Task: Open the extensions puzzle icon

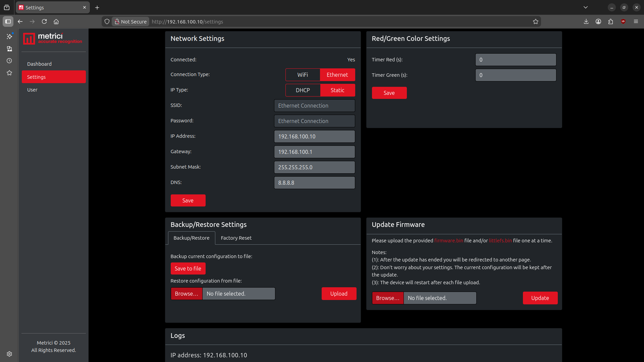Action: click(x=610, y=21)
